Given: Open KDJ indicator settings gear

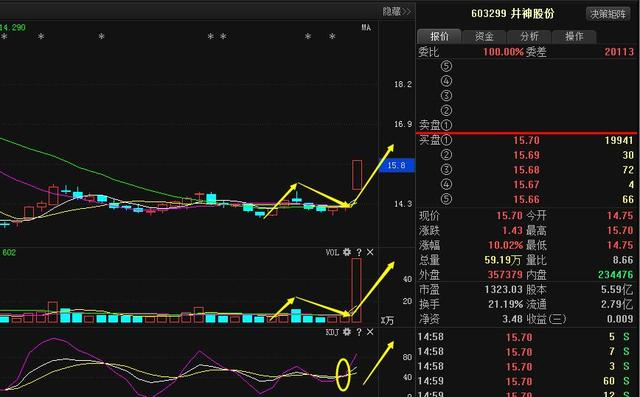Looking at the screenshot, I should 347,332.
